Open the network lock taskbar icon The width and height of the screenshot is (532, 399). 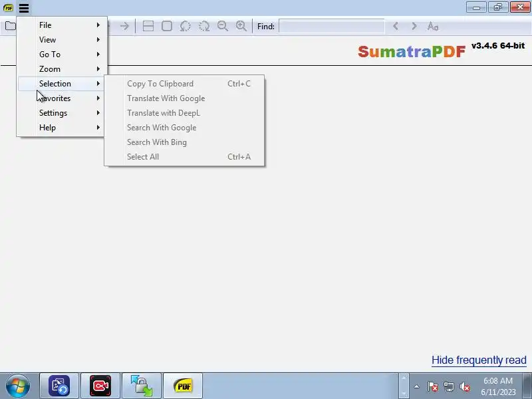click(142, 386)
